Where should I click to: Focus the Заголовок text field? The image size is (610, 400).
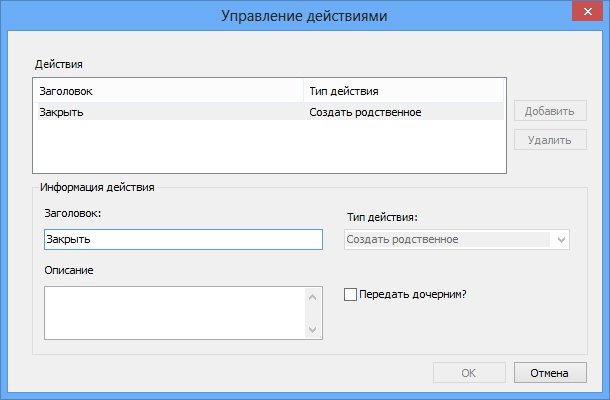(183, 240)
